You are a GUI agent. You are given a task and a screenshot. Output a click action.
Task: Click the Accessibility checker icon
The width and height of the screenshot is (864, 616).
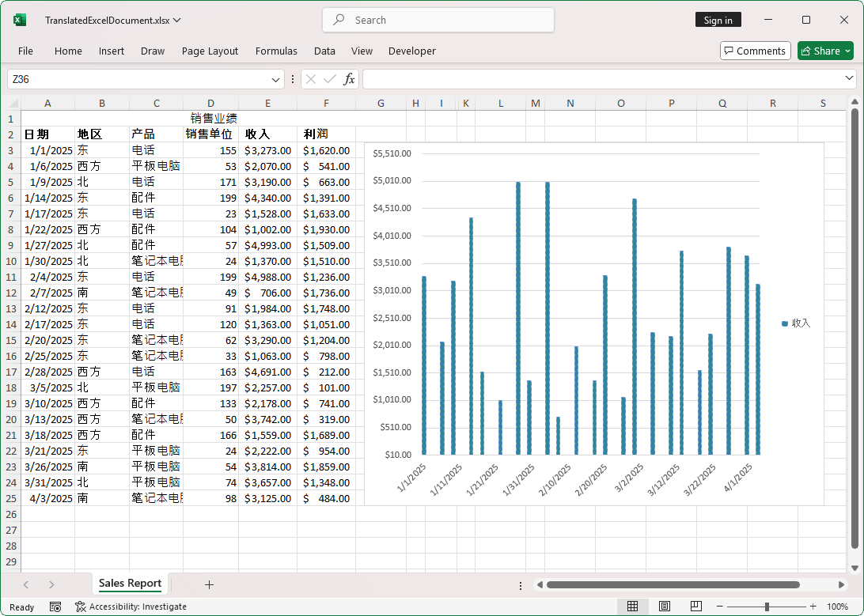(80, 607)
